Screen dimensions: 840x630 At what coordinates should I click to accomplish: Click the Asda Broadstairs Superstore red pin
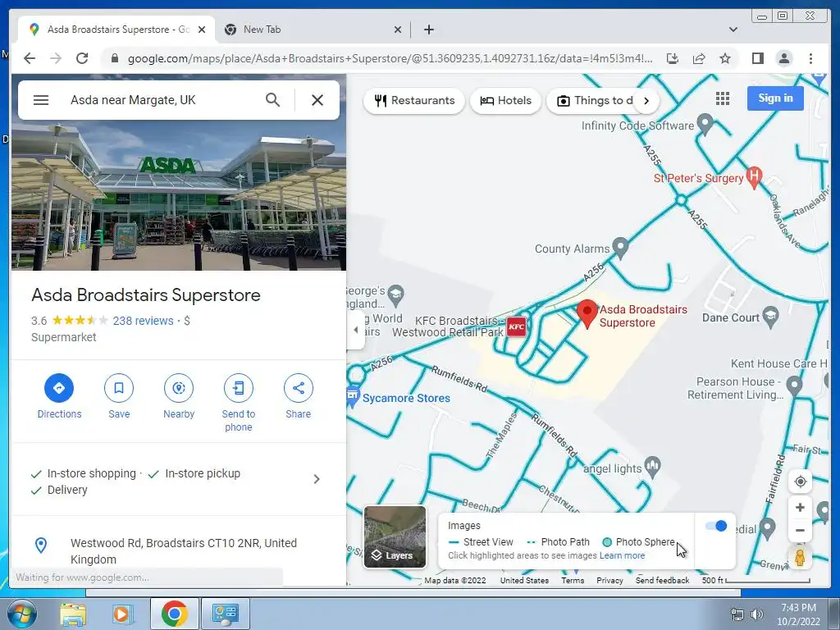point(587,313)
